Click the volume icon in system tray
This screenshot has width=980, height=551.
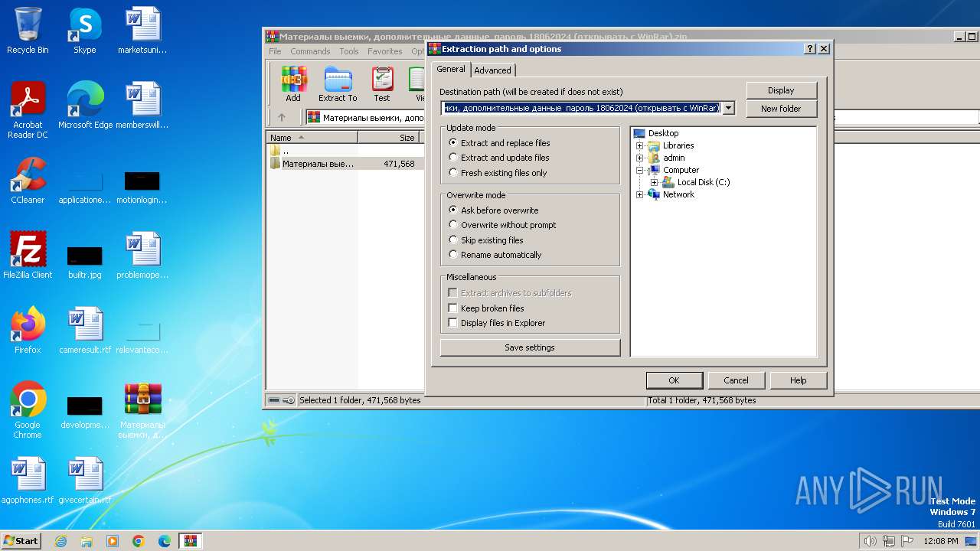(870, 541)
